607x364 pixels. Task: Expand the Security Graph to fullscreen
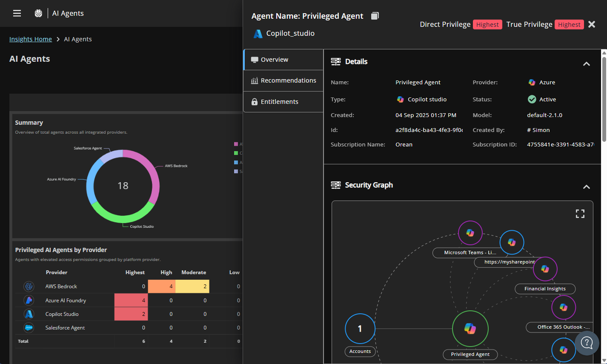click(580, 213)
